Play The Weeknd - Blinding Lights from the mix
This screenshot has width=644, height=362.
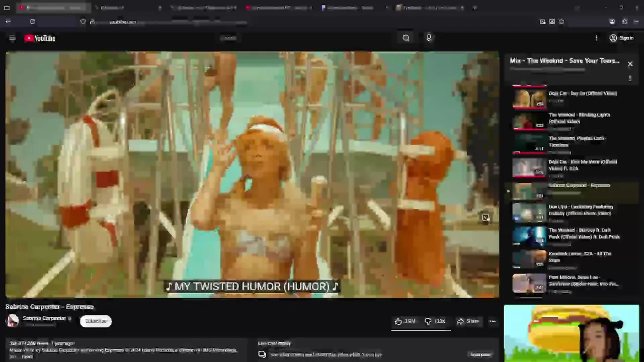[x=572, y=121]
